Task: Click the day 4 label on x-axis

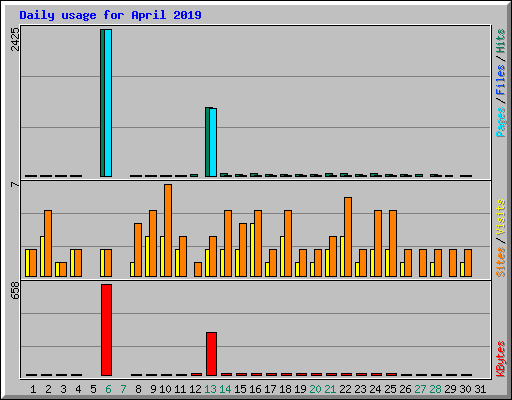Action: tap(78, 389)
